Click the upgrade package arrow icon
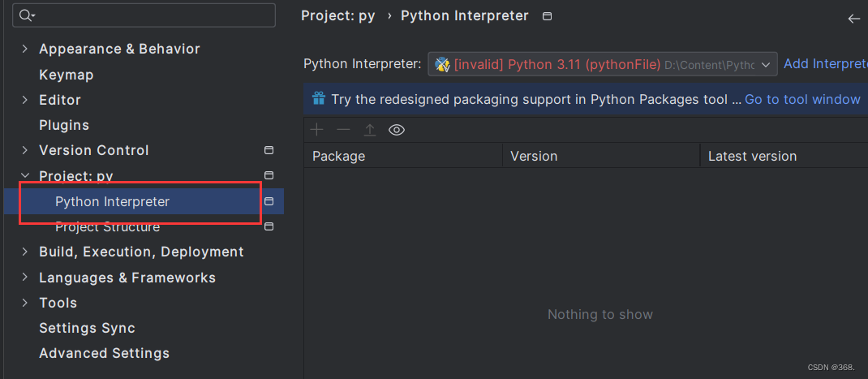Image resolution: width=868 pixels, height=379 pixels. point(369,130)
